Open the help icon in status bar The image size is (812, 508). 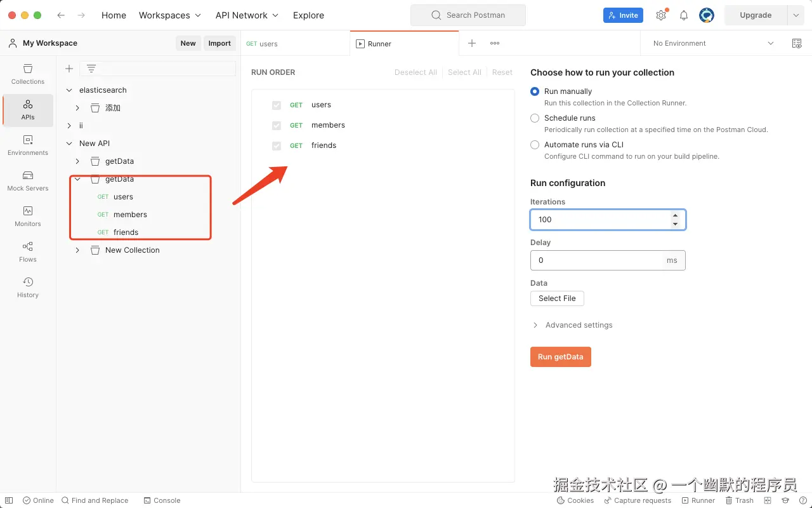[x=803, y=500]
